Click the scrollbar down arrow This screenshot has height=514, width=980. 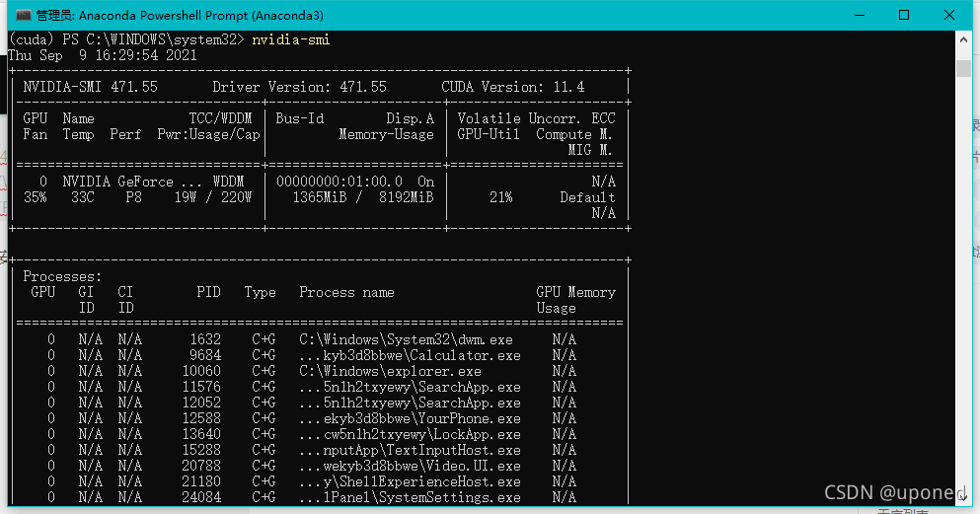coord(963,496)
